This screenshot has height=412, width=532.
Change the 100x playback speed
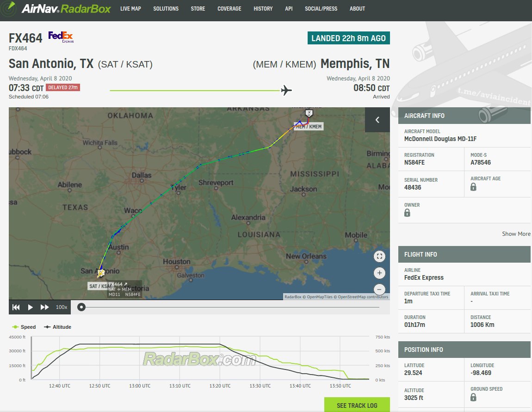(62, 307)
